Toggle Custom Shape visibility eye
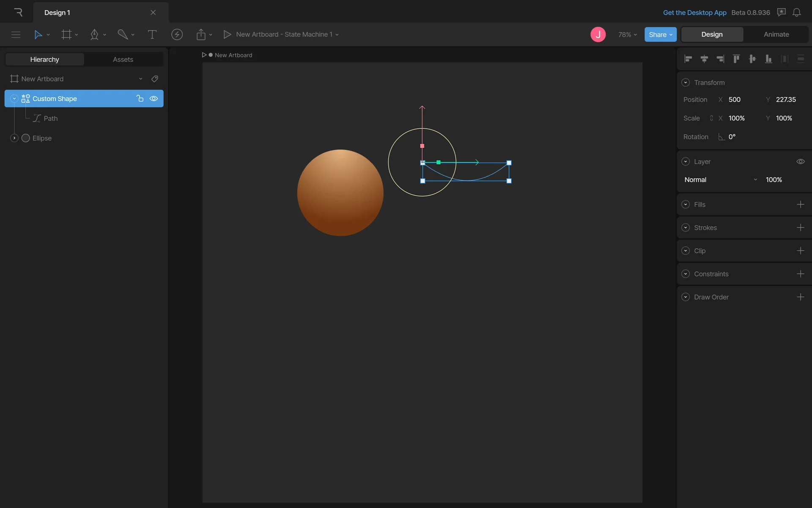The width and height of the screenshot is (812, 508). (x=154, y=99)
